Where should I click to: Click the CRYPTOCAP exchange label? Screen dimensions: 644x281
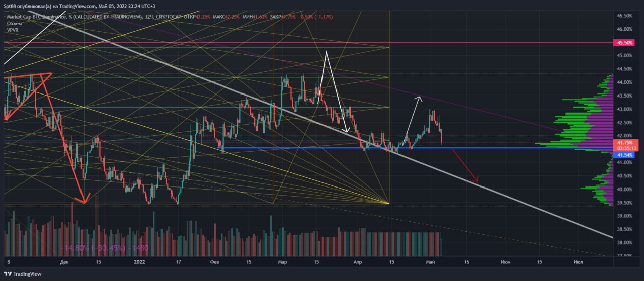pos(170,17)
